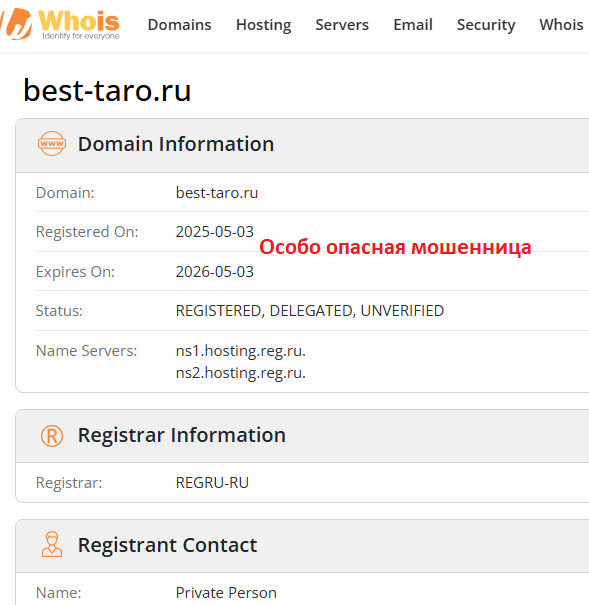Click the Registrar label
589x605 pixels.
pos(69,483)
